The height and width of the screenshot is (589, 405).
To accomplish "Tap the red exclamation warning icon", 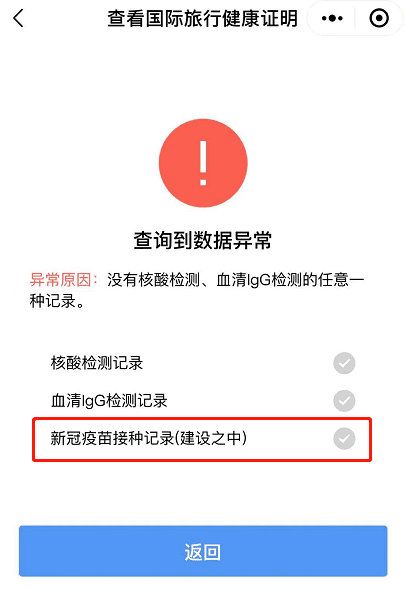I will coord(203,163).
